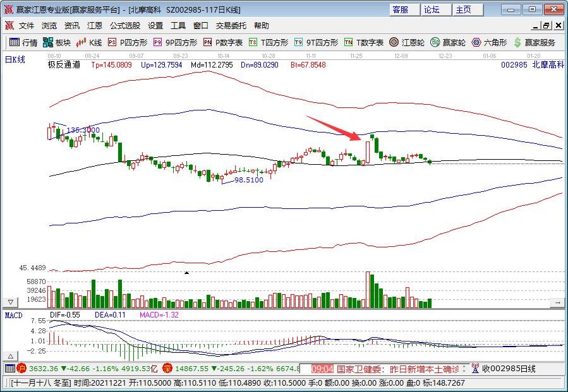568x392 pixels.
Task: Click the 日K线 period label
Action: (x=15, y=59)
